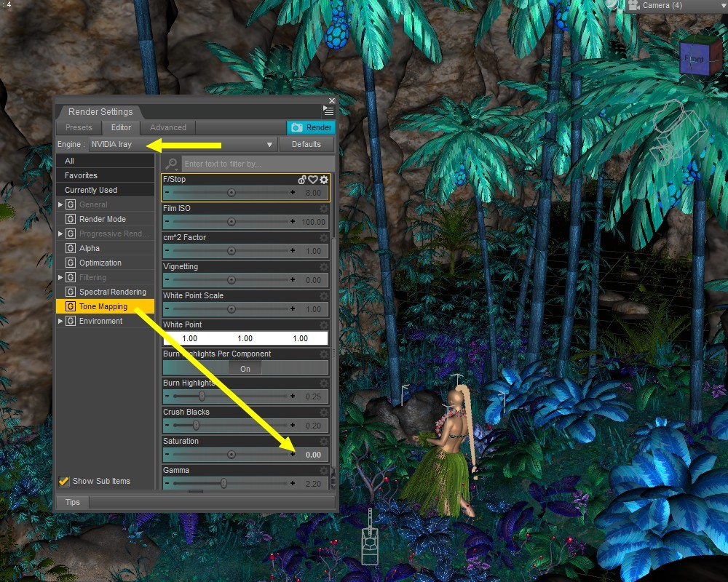Click the Gamma slider handle
Image resolution: width=728 pixels, height=582 pixels.
[223, 483]
